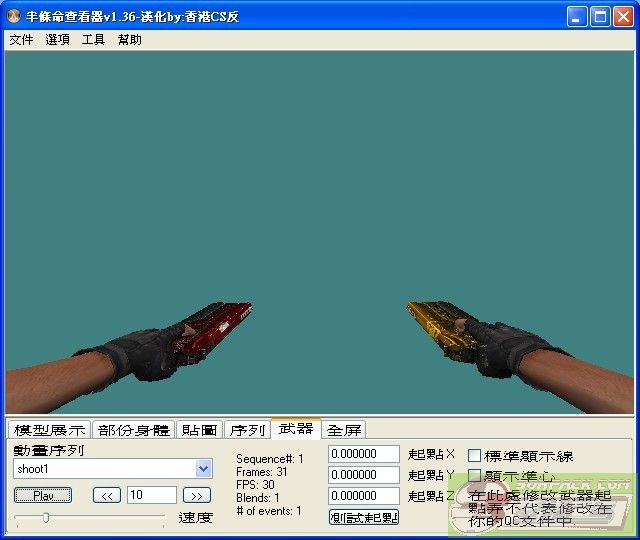Enable the 顯示準心 checkbox
Viewport: 640px width, 540px height.
tap(474, 476)
